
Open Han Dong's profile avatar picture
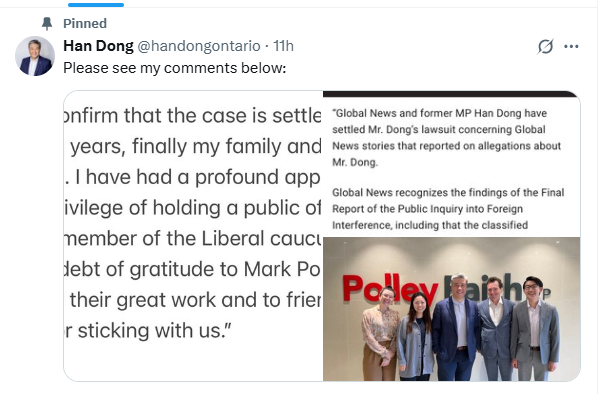[x=35, y=56]
